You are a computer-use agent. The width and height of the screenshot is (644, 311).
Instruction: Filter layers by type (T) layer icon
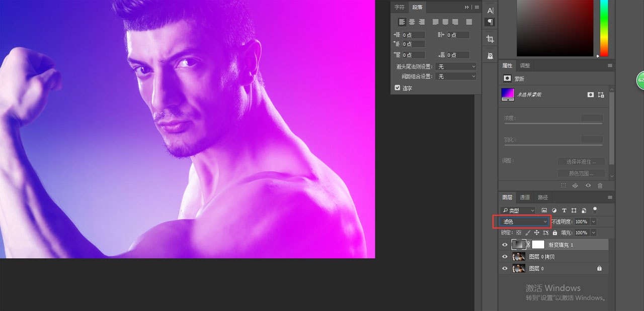pos(564,210)
